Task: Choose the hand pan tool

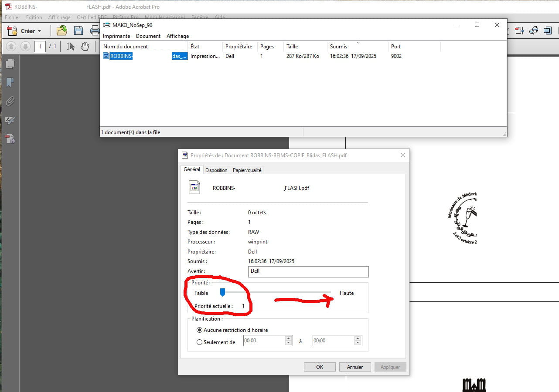Action: click(x=85, y=46)
